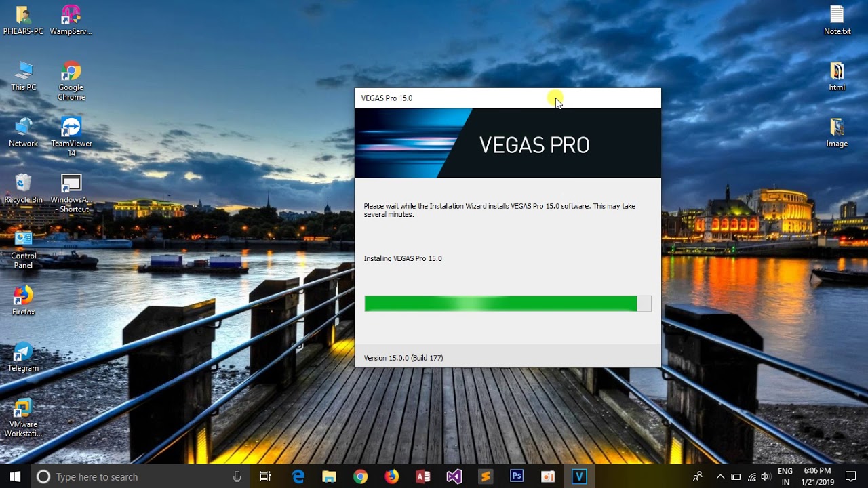Open Task View from taskbar
Image resolution: width=868 pixels, height=488 pixels.
[265, 476]
